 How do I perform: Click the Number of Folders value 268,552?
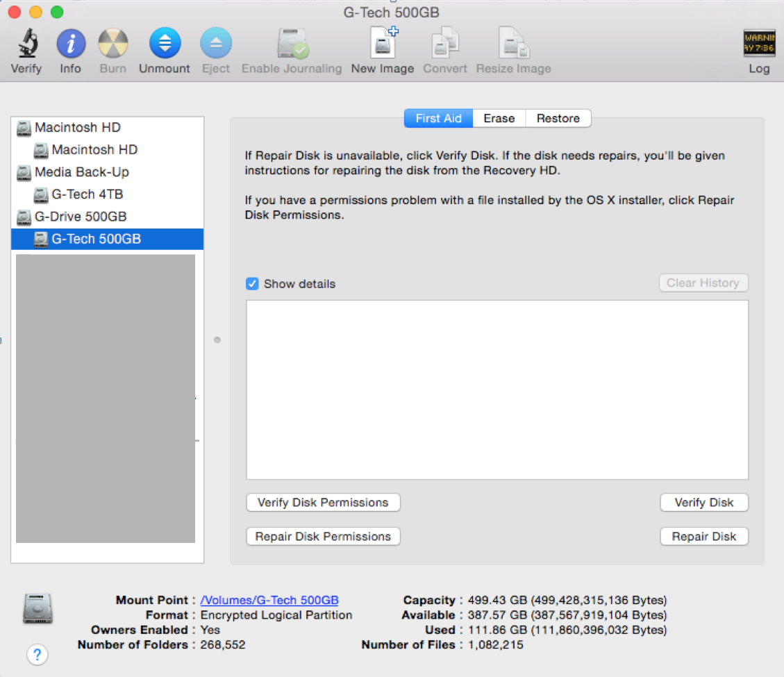(x=223, y=644)
